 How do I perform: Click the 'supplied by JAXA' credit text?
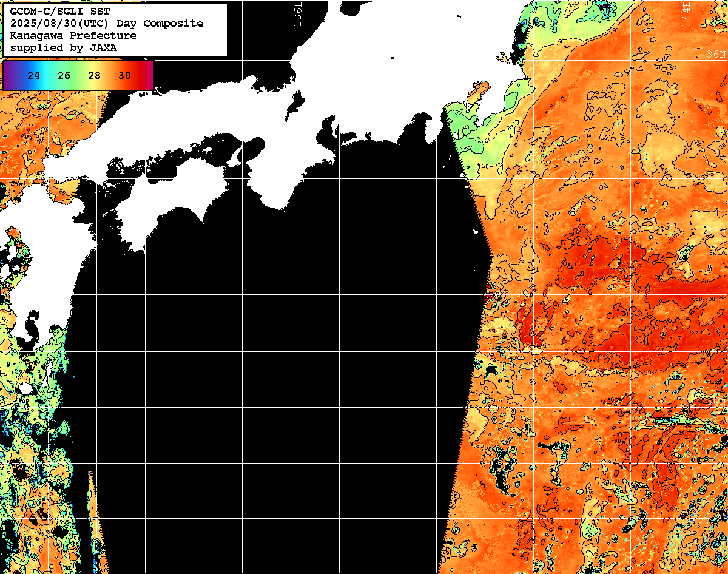point(64,47)
